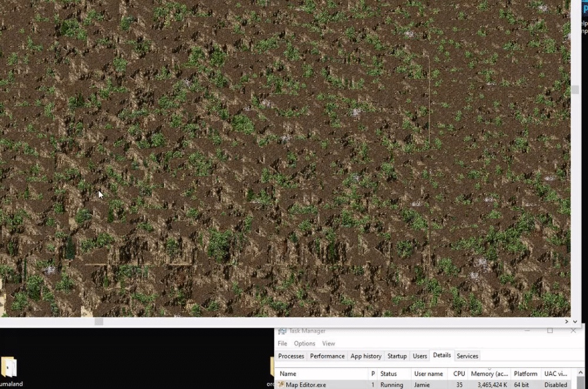Switch to the Performance tab

coord(327,356)
